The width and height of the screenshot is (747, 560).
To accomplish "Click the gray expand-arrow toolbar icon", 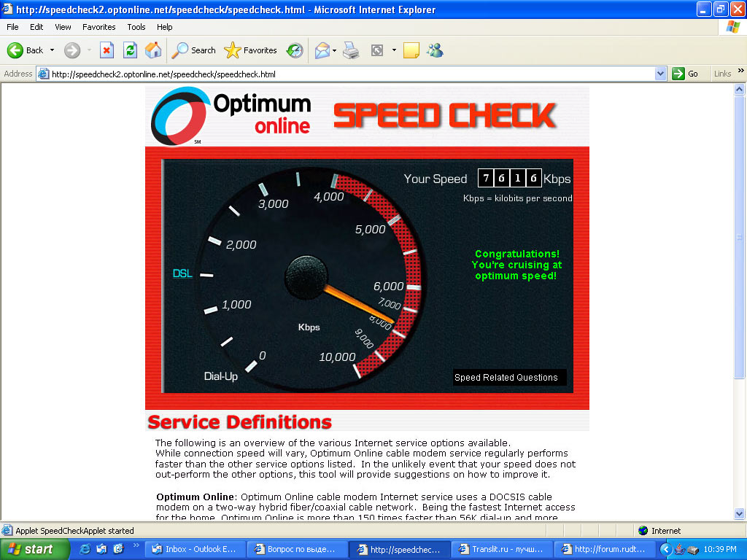I will [x=377, y=50].
